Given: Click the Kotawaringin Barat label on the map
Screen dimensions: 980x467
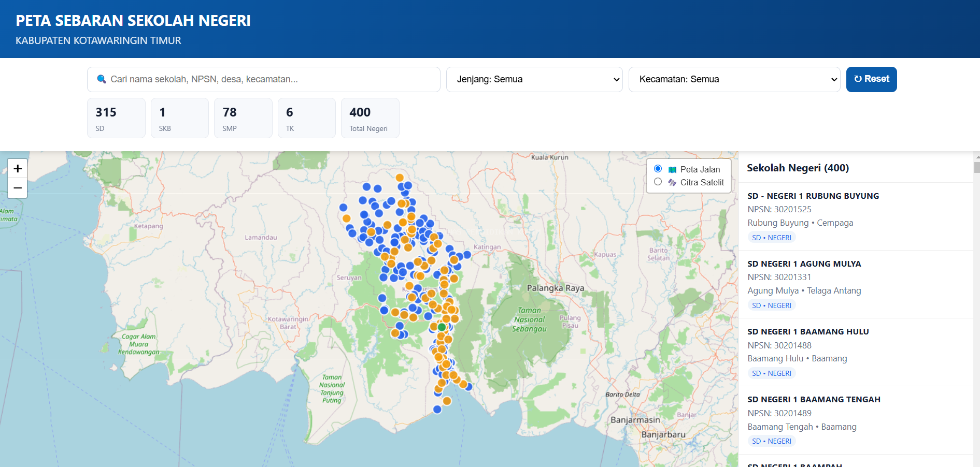Looking at the screenshot, I should pyautogui.click(x=288, y=323).
